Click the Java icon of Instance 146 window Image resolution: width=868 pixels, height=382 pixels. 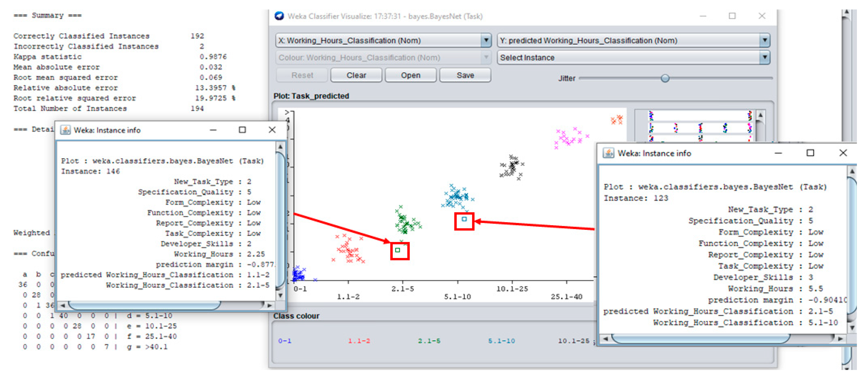pyautogui.click(x=65, y=130)
